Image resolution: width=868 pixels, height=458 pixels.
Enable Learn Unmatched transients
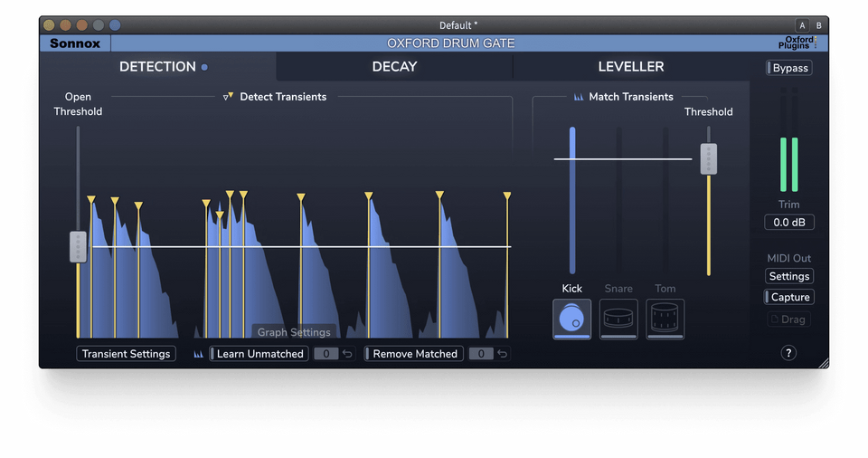click(x=259, y=354)
